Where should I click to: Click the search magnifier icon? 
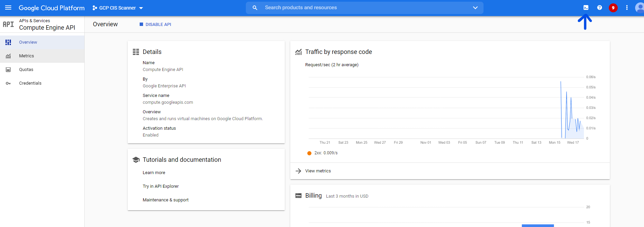255,8
